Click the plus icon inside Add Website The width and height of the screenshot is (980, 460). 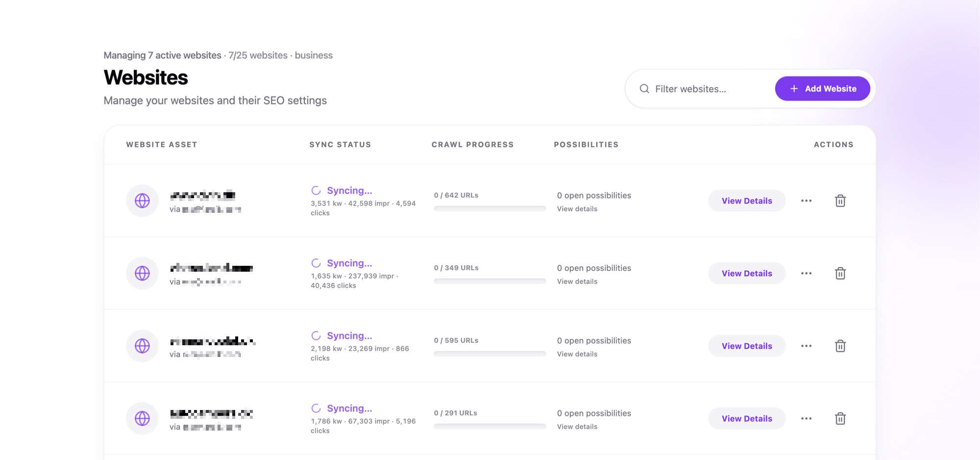click(794, 88)
